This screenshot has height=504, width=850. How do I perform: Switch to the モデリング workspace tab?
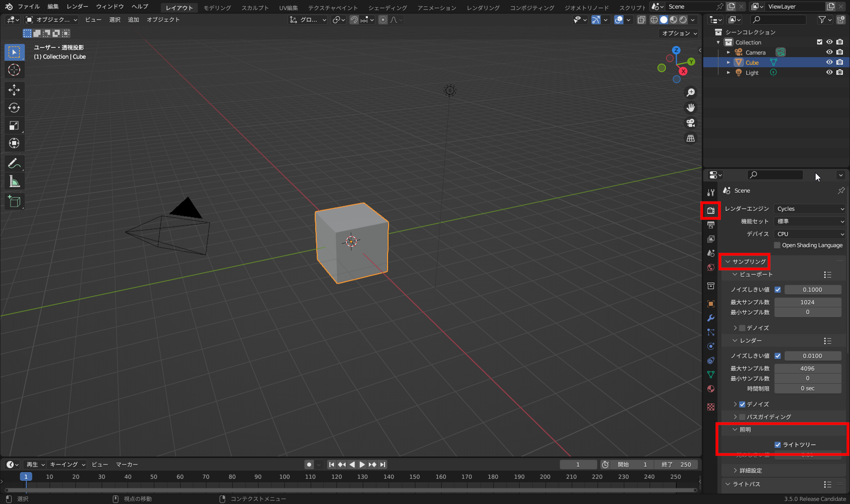[217, 8]
